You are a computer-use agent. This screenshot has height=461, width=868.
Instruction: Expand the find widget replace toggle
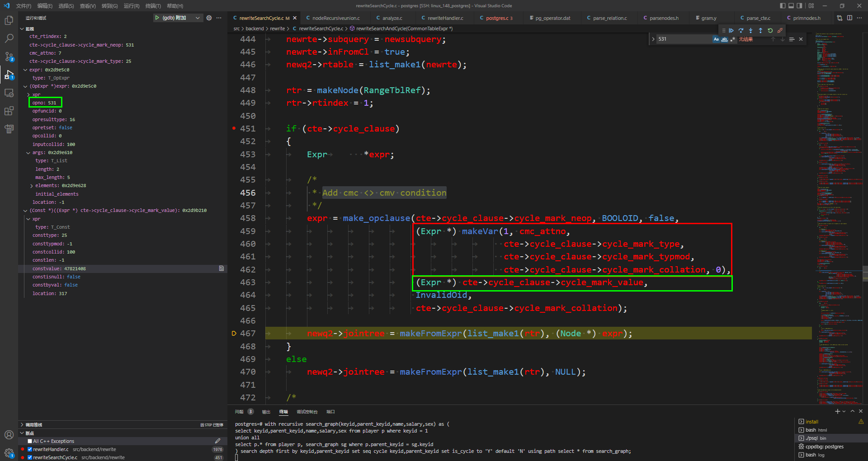point(653,39)
